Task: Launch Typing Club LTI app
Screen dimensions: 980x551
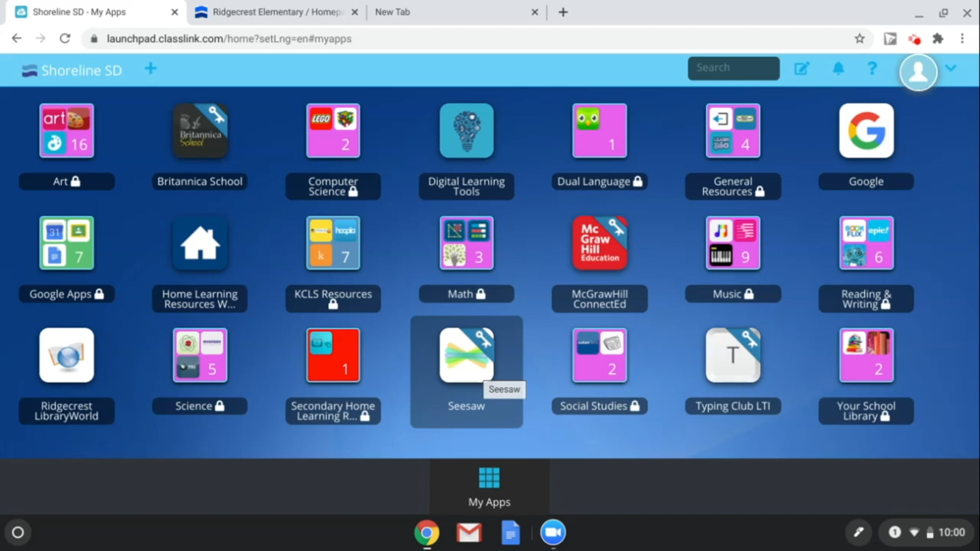Action: [733, 355]
